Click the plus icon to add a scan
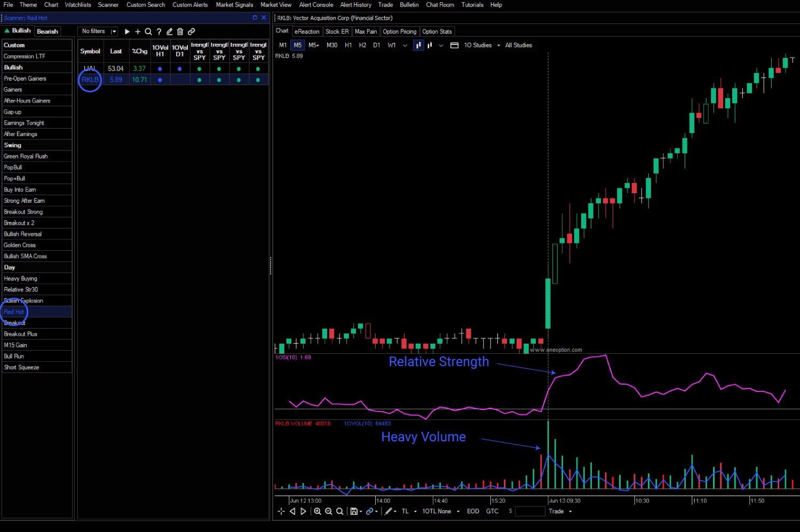 (138, 31)
